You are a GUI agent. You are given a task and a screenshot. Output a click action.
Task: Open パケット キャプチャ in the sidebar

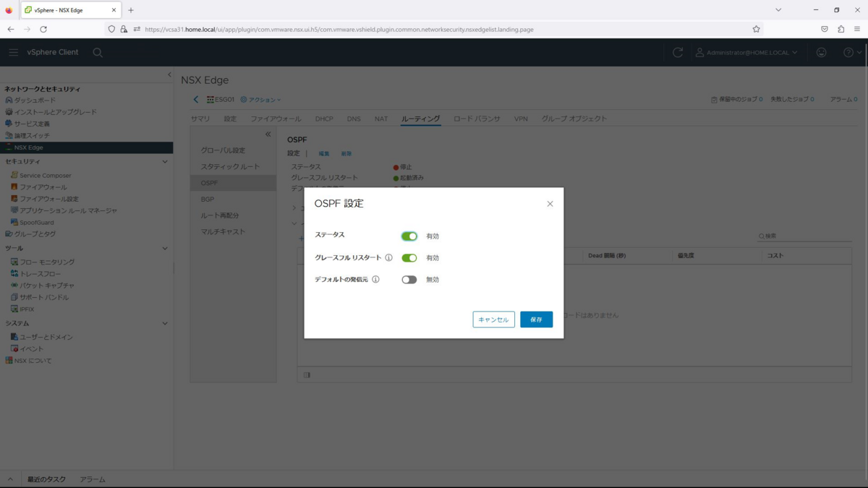click(x=47, y=286)
